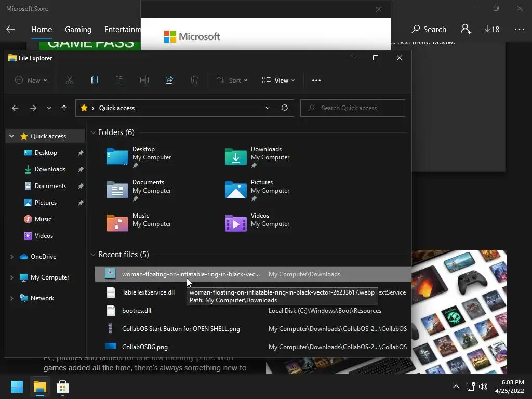Go back using File Explorer back arrow

[15, 108]
